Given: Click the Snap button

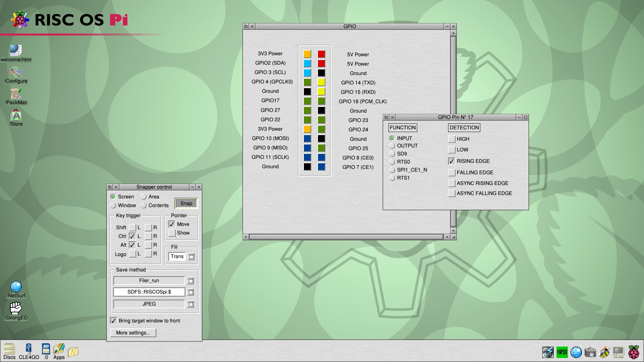Looking at the screenshot, I should tap(186, 203).
